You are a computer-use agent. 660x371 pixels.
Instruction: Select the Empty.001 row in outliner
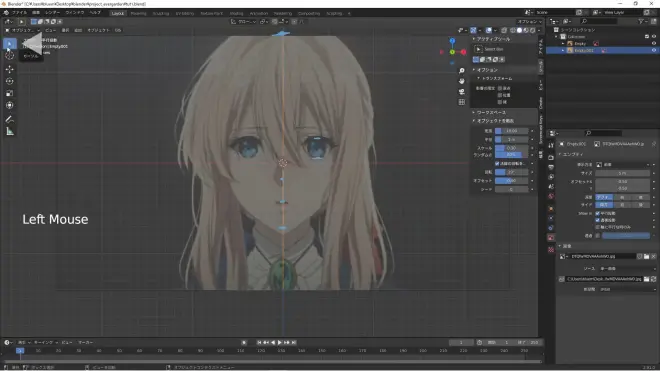pos(602,50)
